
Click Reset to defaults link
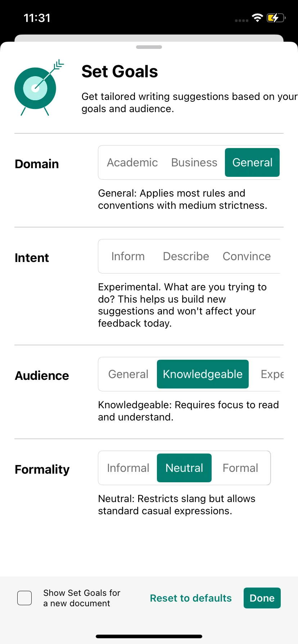point(191,598)
